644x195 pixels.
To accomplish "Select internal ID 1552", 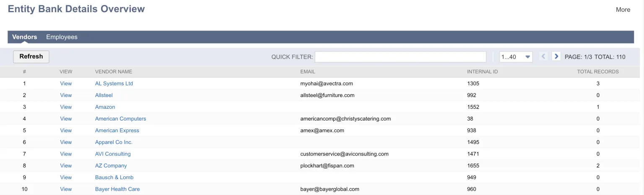I will (x=473, y=107).
